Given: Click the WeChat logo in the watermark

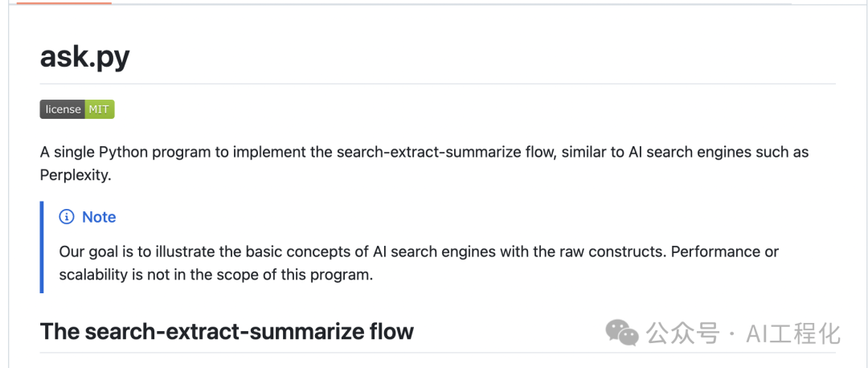Looking at the screenshot, I should point(623,332).
